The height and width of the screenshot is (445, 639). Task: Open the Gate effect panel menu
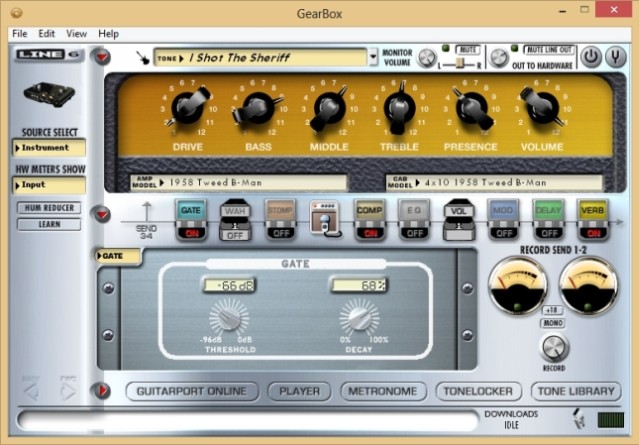pyautogui.click(x=118, y=256)
